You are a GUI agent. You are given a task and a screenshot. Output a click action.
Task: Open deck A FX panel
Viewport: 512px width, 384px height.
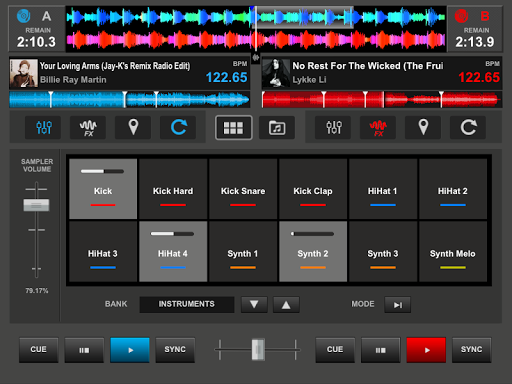(x=88, y=127)
